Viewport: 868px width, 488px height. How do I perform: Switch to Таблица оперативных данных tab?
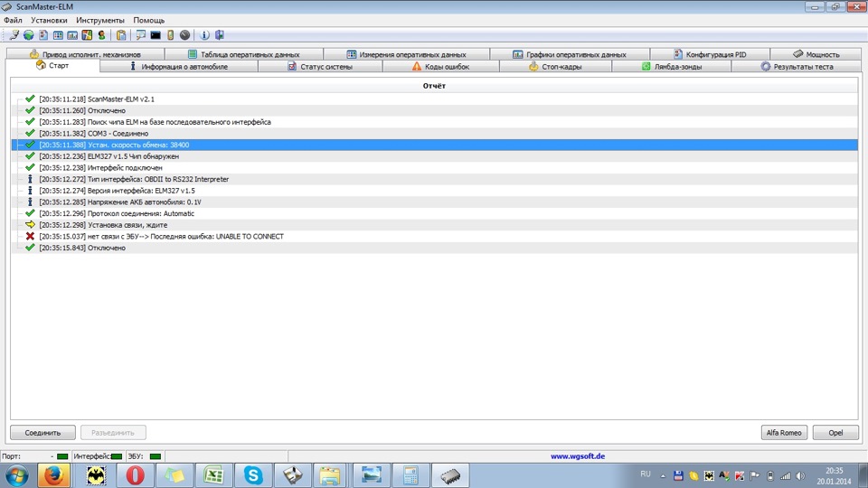(244, 54)
